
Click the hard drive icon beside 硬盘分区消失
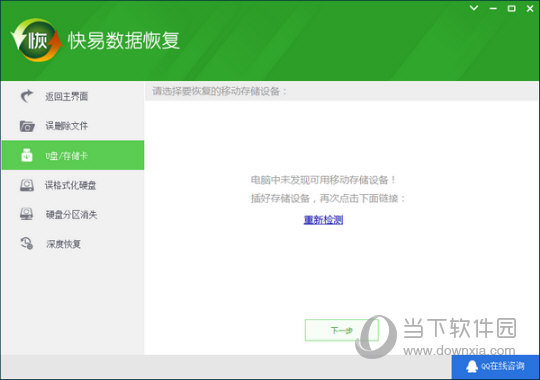[27, 214]
